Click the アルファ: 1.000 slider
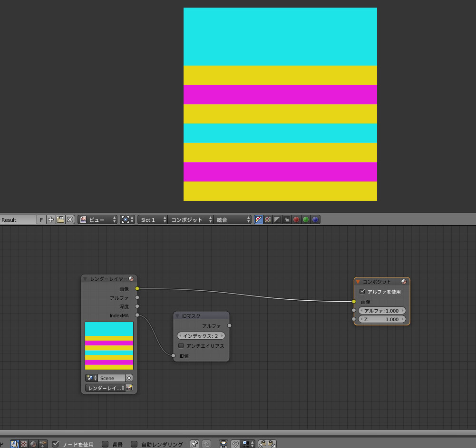This screenshot has height=448, width=476. pos(382,311)
